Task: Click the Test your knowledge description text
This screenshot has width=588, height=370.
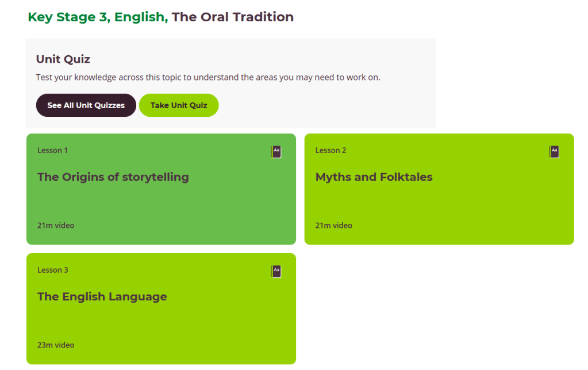Action: [x=207, y=77]
